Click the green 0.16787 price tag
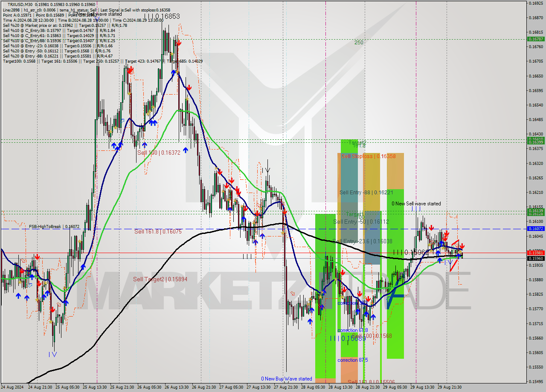The image size is (546, 392). tap(536, 39)
